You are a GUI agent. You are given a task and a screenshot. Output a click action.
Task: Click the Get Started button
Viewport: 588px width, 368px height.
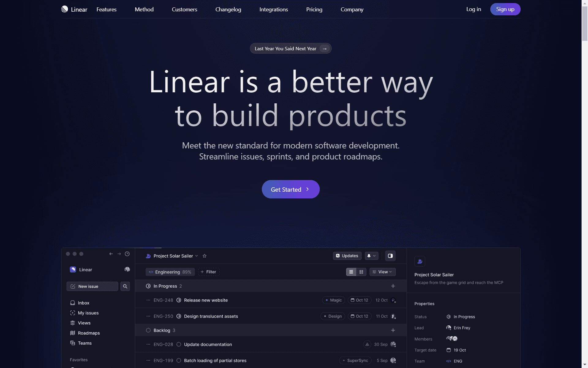click(291, 189)
